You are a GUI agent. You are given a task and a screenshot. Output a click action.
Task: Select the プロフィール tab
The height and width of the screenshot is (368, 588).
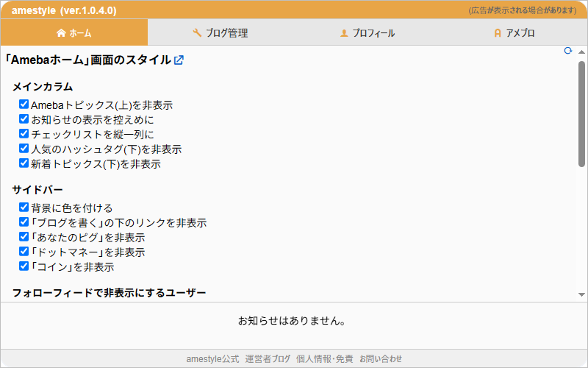(367, 33)
